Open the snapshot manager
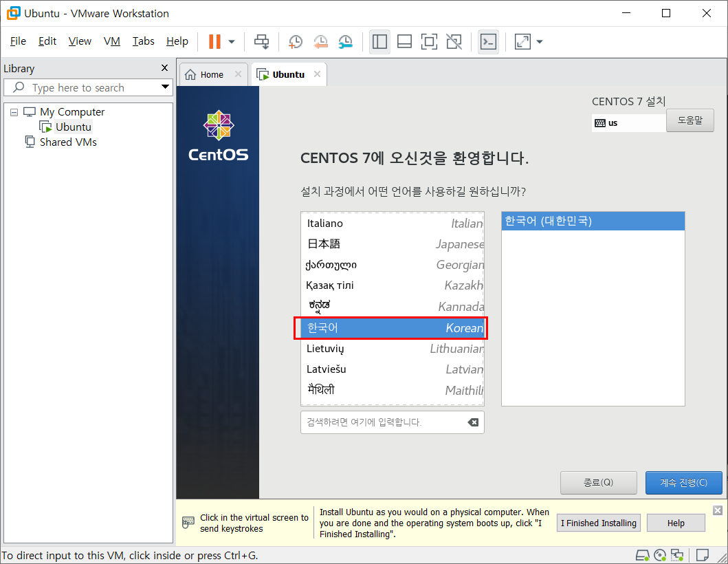The height and width of the screenshot is (564, 728). click(345, 42)
